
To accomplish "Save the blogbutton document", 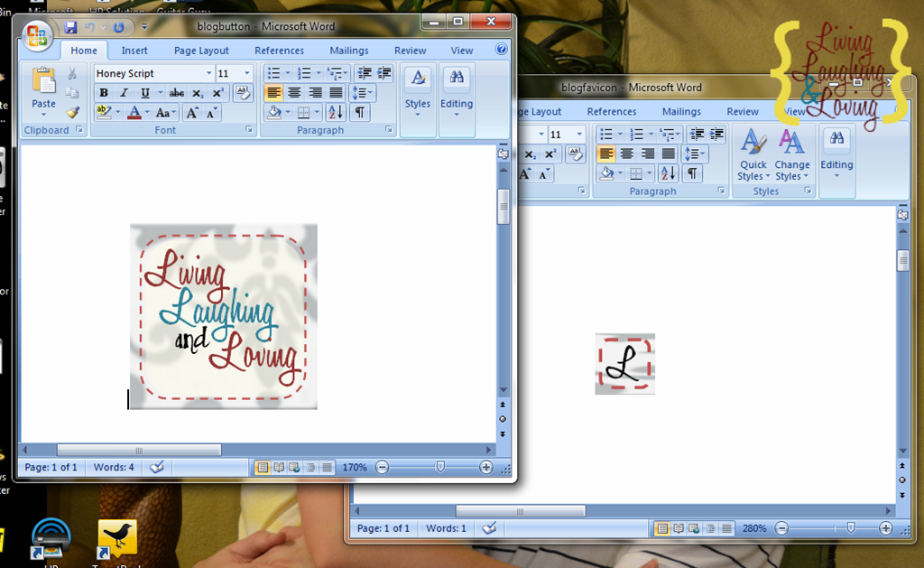I will pyautogui.click(x=70, y=27).
